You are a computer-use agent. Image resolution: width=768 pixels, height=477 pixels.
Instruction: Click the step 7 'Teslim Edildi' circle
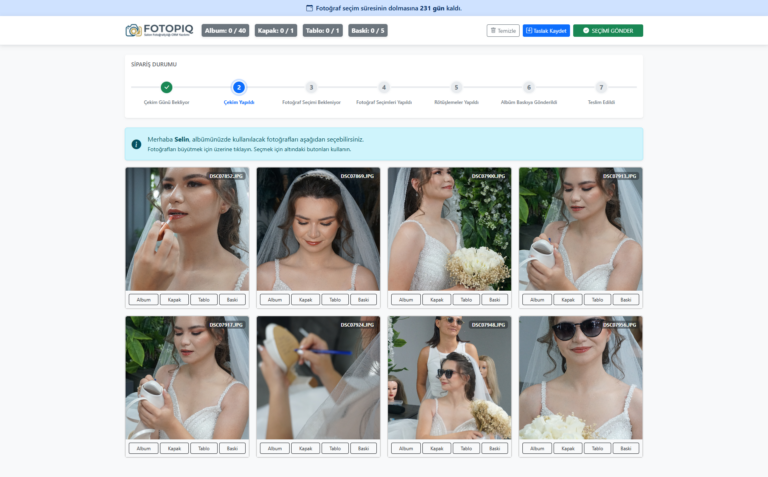click(601, 88)
